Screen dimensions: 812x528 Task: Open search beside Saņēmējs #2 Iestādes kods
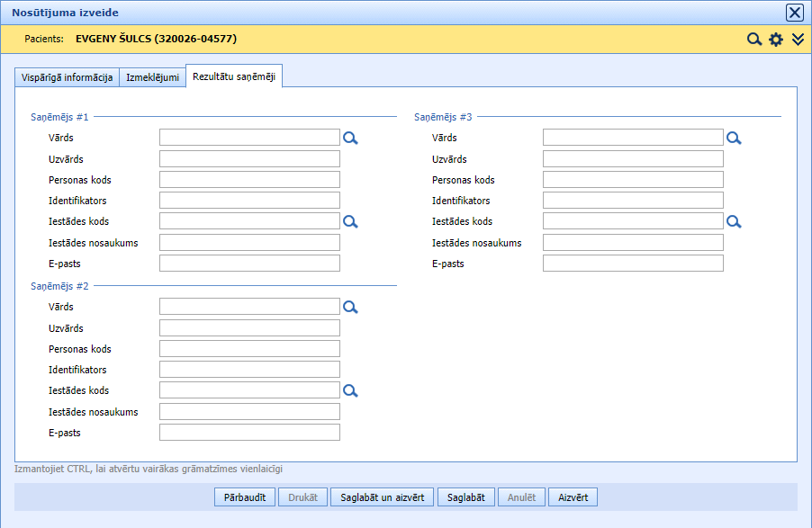[351, 390]
